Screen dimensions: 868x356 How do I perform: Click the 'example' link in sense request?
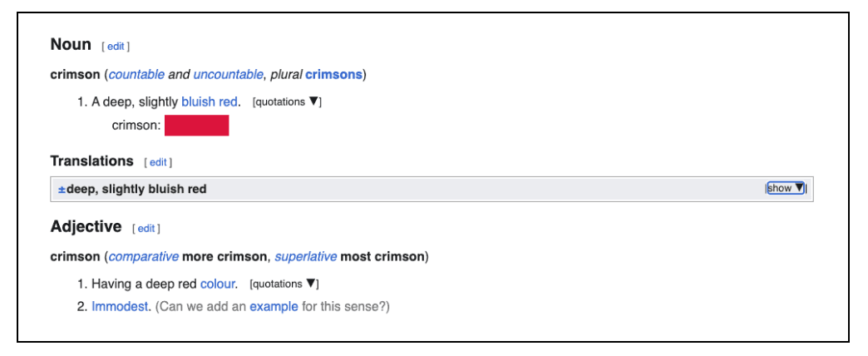coord(274,306)
